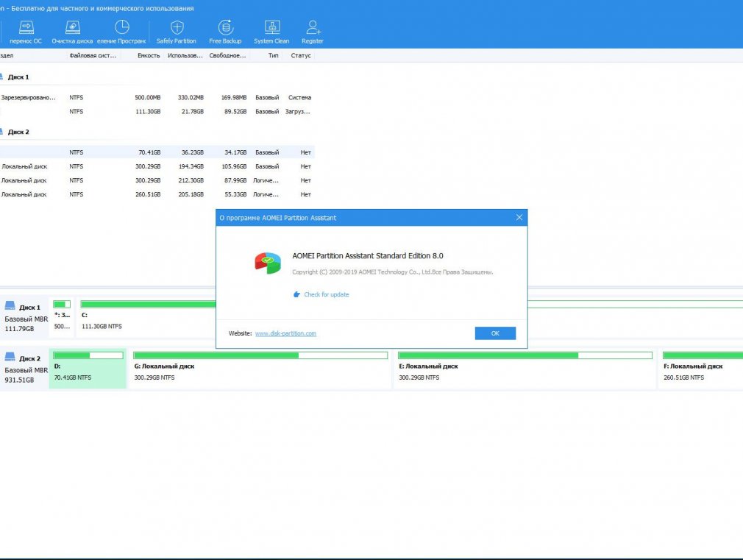Select the 111.30GB NTFS partition row
Image resolution: width=743 pixels, height=560 pixels.
[x=157, y=112]
